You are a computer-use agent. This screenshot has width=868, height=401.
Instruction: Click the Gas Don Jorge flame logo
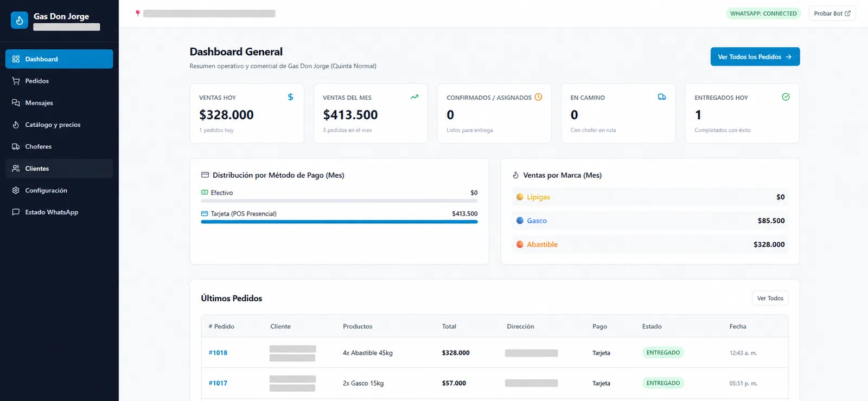pyautogui.click(x=20, y=20)
